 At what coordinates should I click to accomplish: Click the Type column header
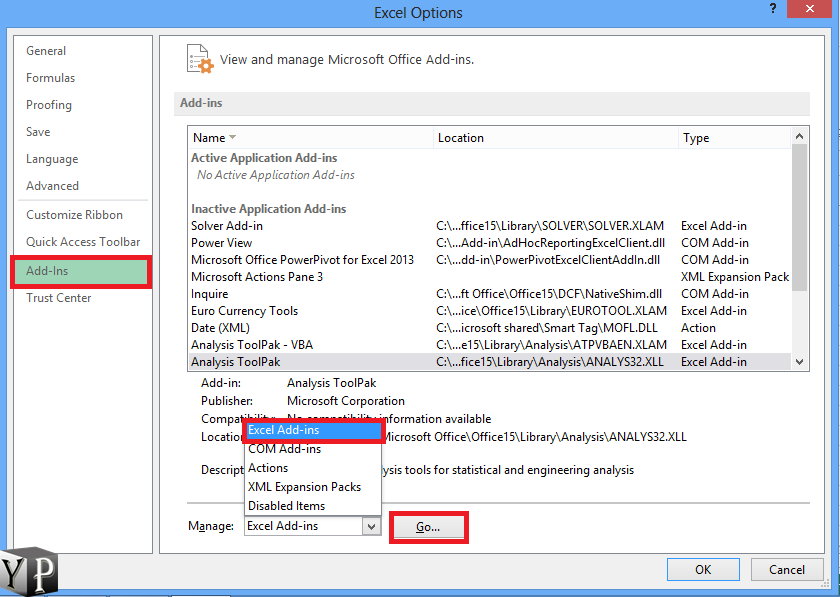click(734, 138)
